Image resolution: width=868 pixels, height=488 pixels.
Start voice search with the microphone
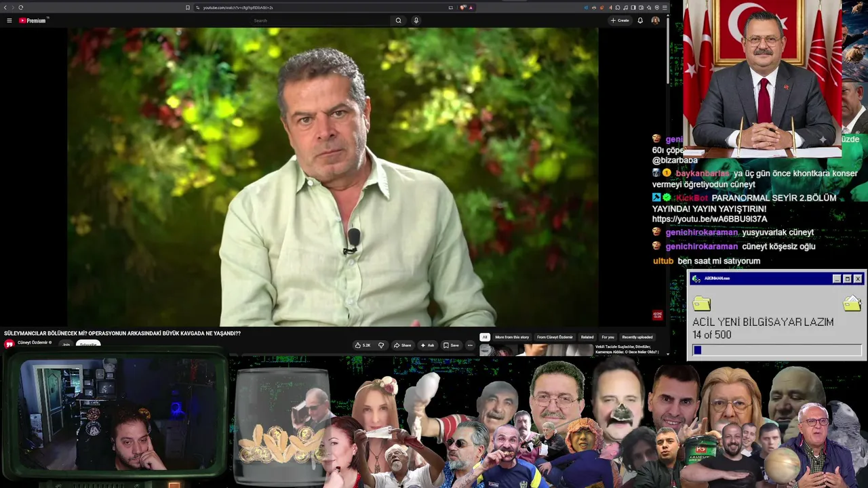416,20
